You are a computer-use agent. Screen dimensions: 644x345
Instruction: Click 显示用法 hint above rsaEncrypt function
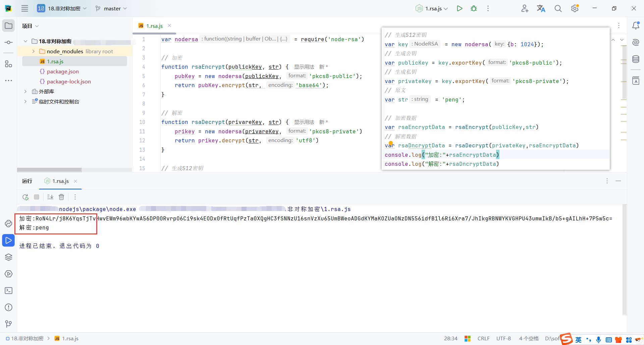(304, 67)
